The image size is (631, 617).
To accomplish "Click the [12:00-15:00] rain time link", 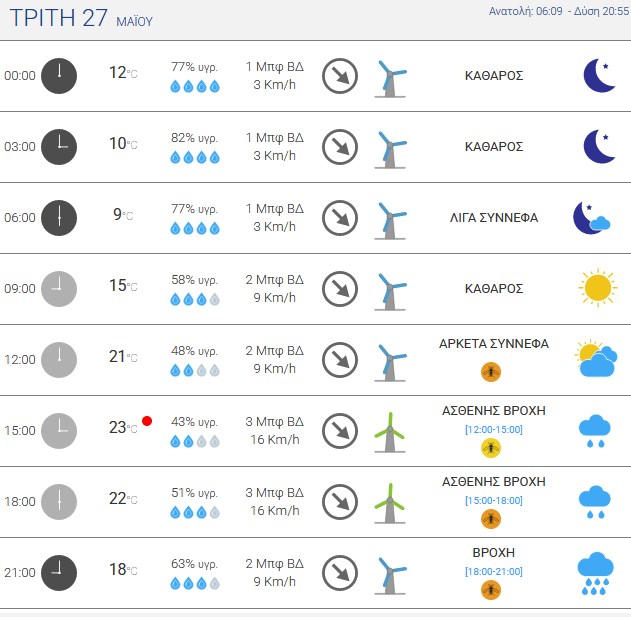I will 494,429.
